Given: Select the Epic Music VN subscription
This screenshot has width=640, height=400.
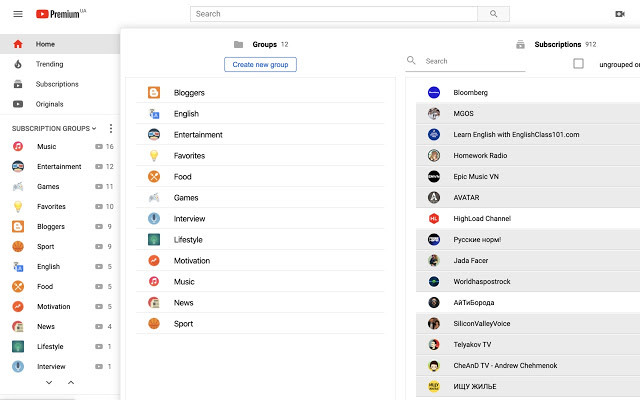Looking at the screenshot, I should click(x=528, y=177).
